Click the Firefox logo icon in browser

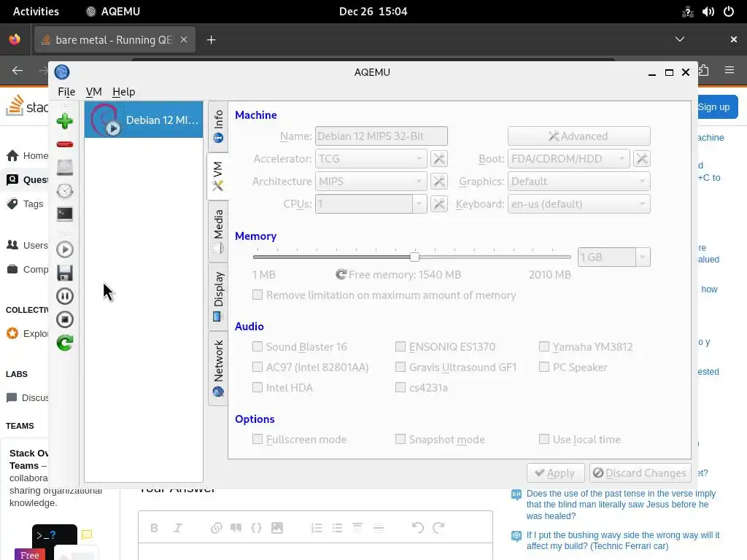[15, 39]
